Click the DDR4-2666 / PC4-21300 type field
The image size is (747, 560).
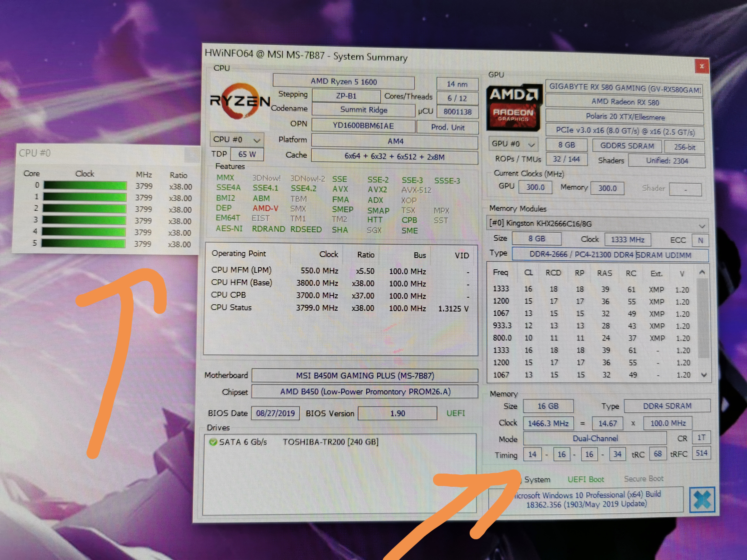610,254
